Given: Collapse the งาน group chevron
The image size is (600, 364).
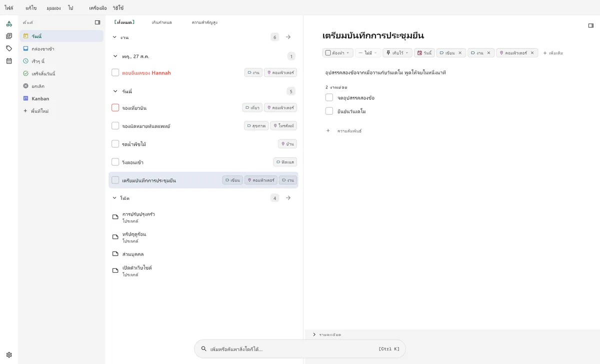Looking at the screenshot, I should point(114,37).
